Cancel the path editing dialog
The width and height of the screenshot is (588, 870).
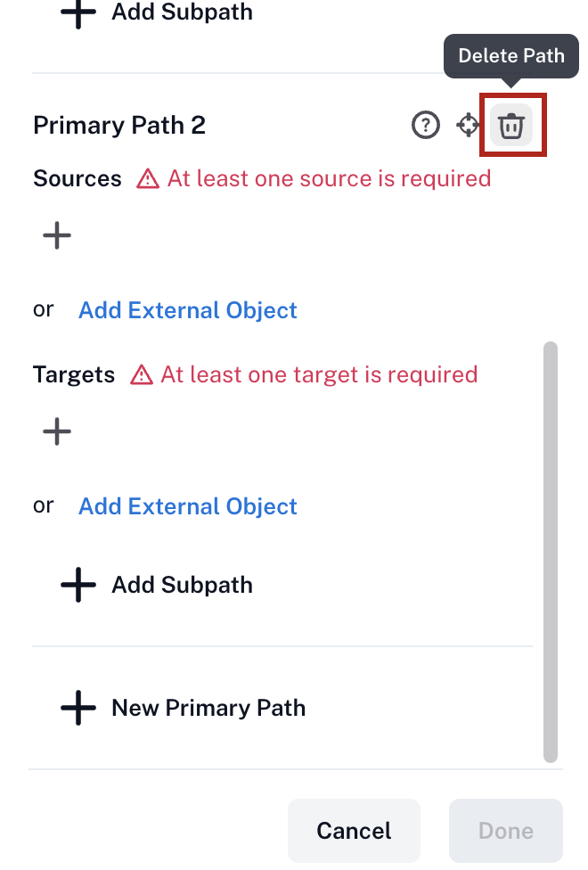point(354,831)
